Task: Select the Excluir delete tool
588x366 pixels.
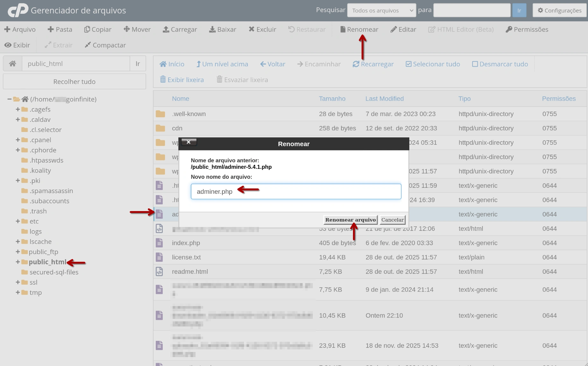Action: coord(262,29)
